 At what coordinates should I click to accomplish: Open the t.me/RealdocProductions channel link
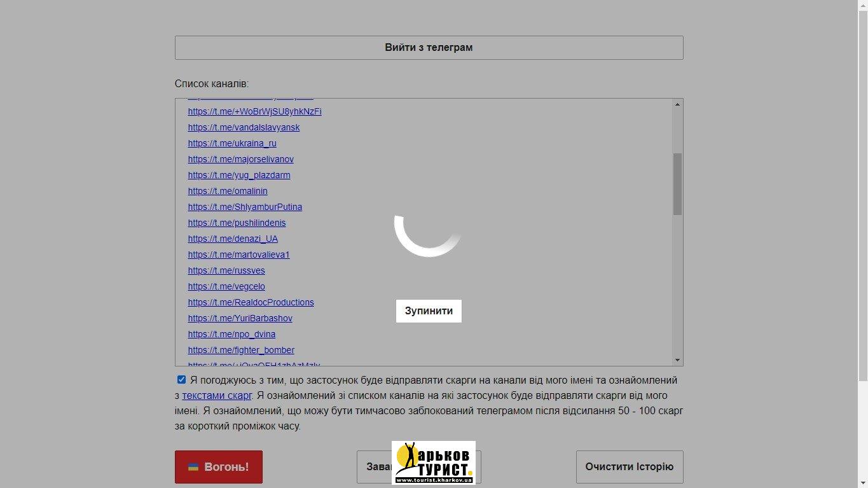tap(251, 302)
